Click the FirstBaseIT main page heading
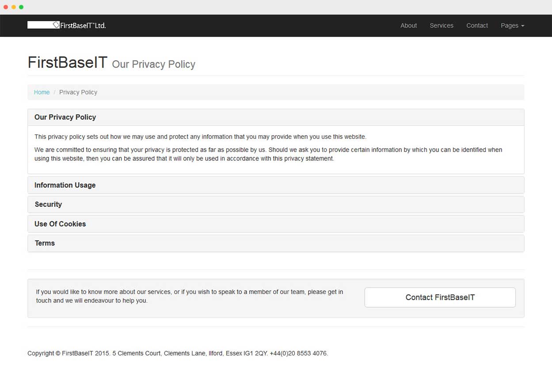 pyautogui.click(x=67, y=62)
